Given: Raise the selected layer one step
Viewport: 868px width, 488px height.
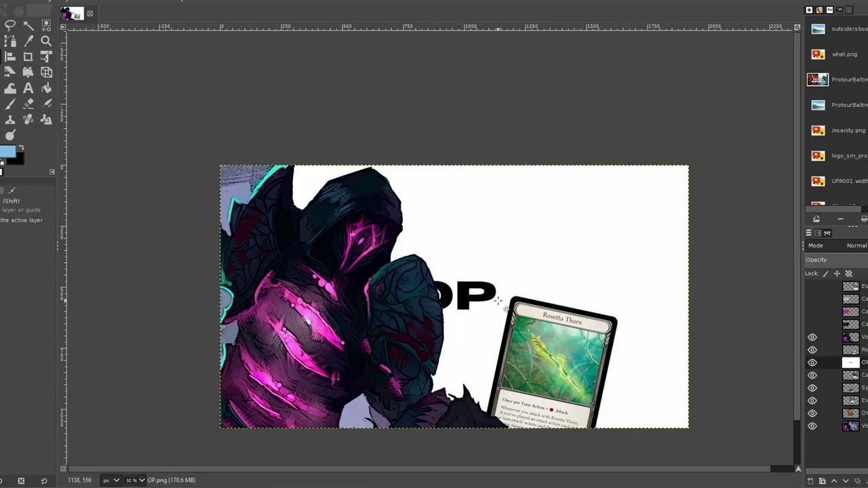Looking at the screenshot, I should tap(834, 481).
